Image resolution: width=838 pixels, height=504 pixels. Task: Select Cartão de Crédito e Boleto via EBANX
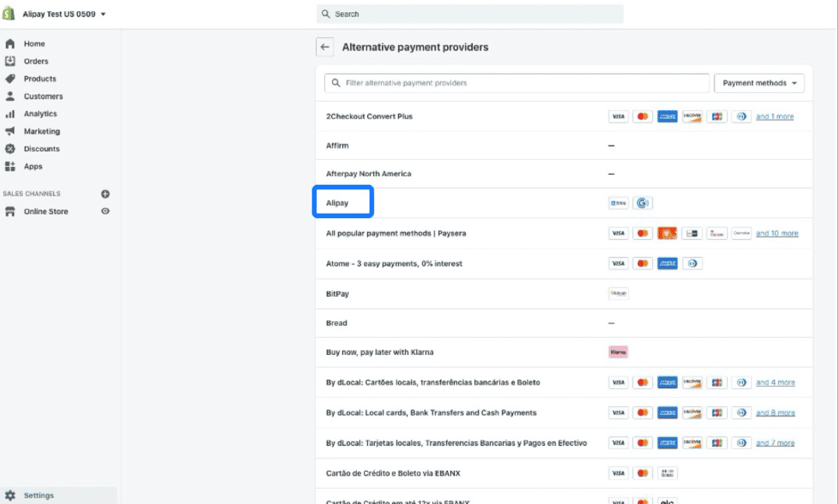pyautogui.click(x=393, y=473)
